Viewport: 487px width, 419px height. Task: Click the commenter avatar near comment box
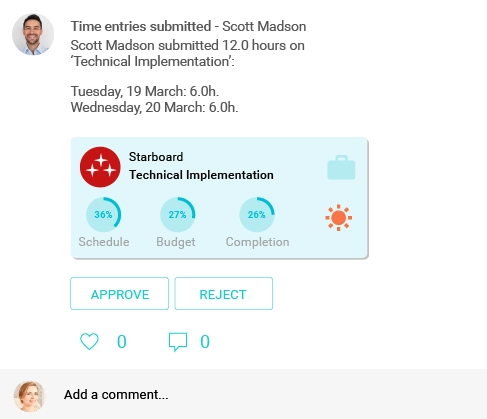click(x=29, y=396)
